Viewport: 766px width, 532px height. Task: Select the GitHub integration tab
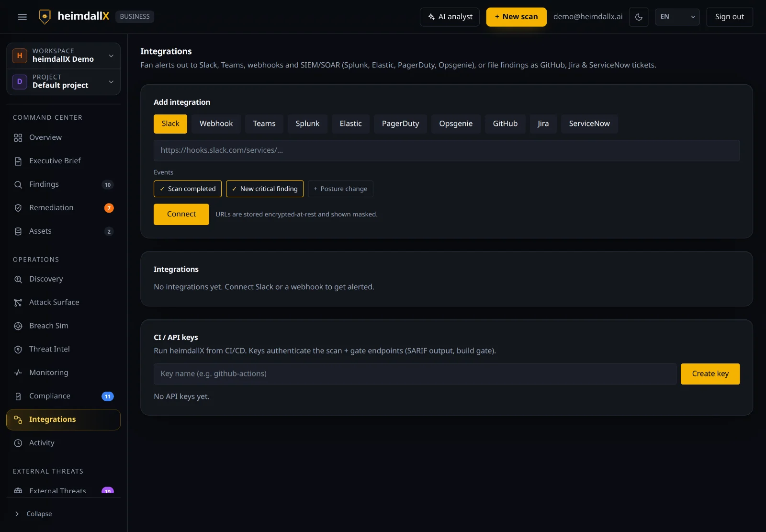[x=505, y=124]
